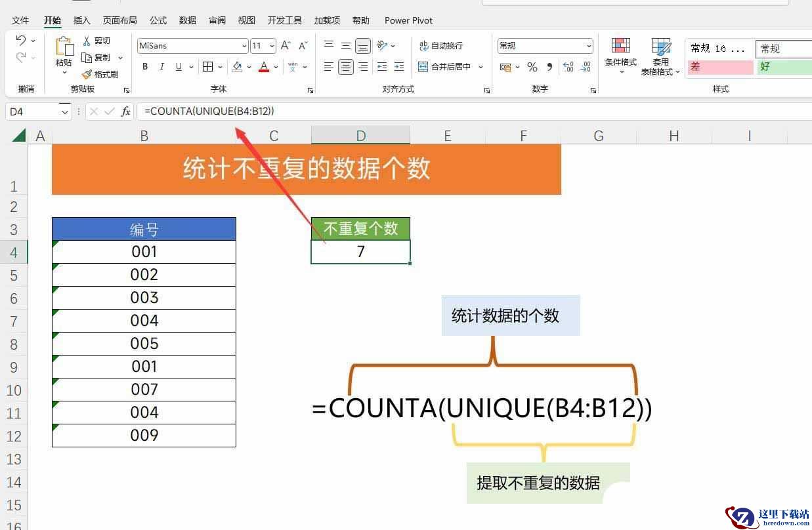Click the Undo arrow icon

(20, 41)
